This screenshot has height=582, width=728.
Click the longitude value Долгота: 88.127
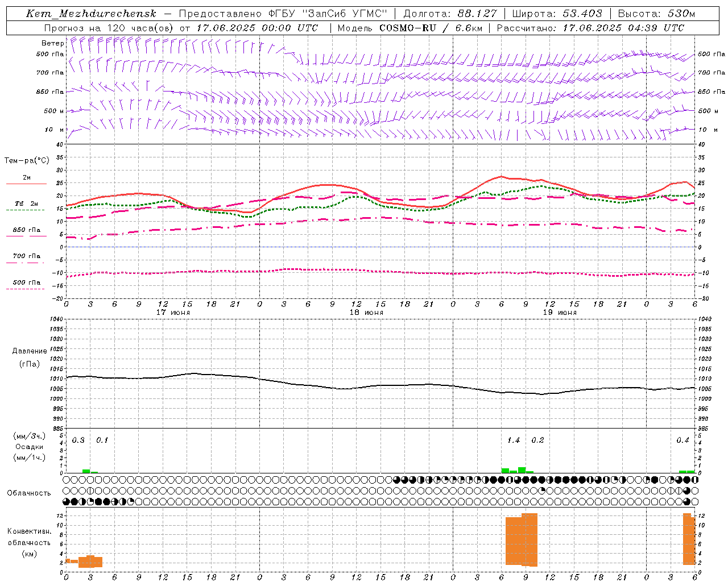[450, 14]
